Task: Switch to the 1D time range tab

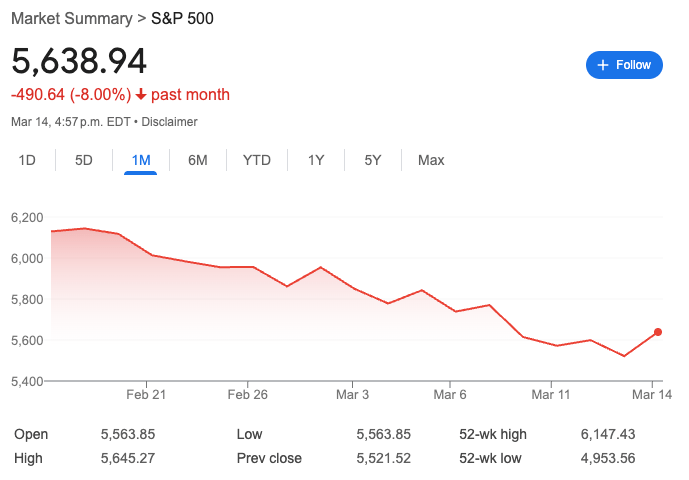Action: pos(27,160)
